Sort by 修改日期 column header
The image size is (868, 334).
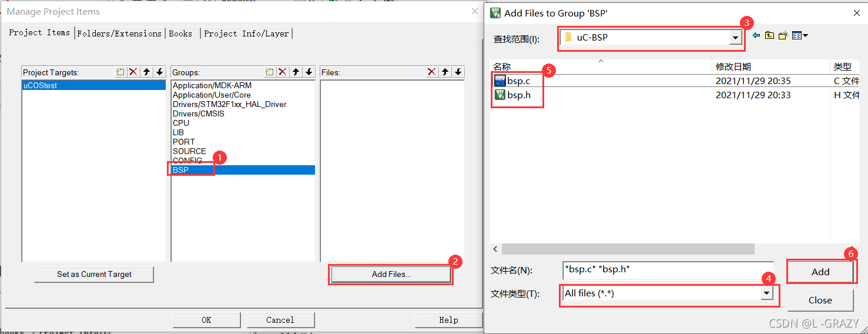click(772, 66)
